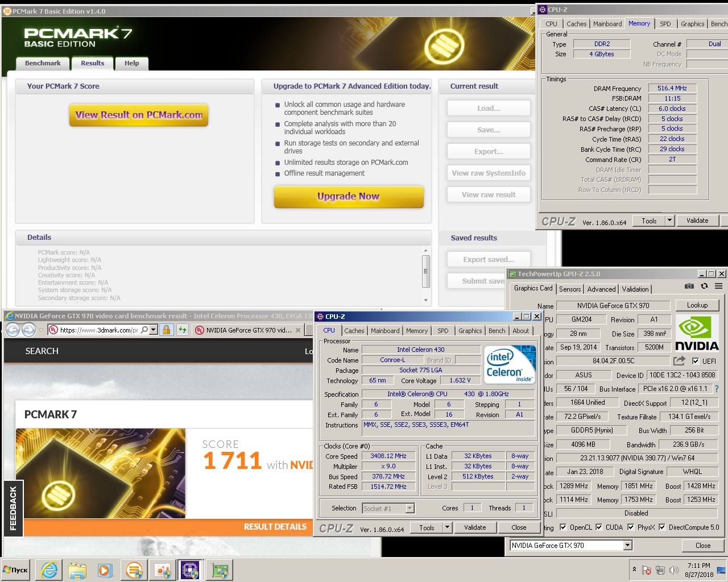Open the Advanced tab in GPU-Z
The height and width of the screenshot is (582, 728).
click(x=601, y=289)
